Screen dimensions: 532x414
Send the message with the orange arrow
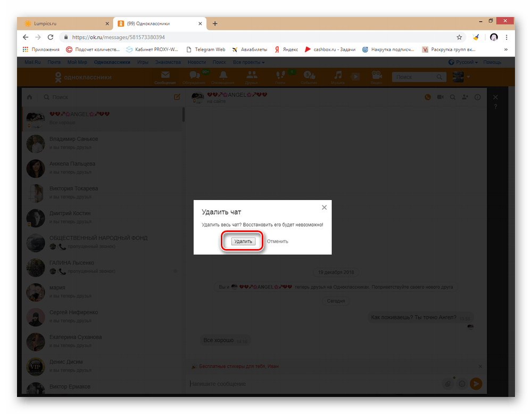(476, 384)
